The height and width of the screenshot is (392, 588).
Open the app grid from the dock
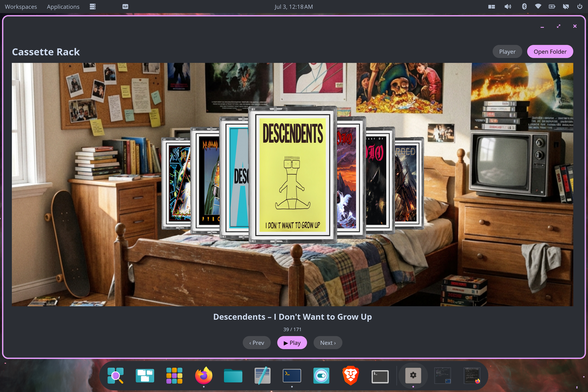point(174,375)
